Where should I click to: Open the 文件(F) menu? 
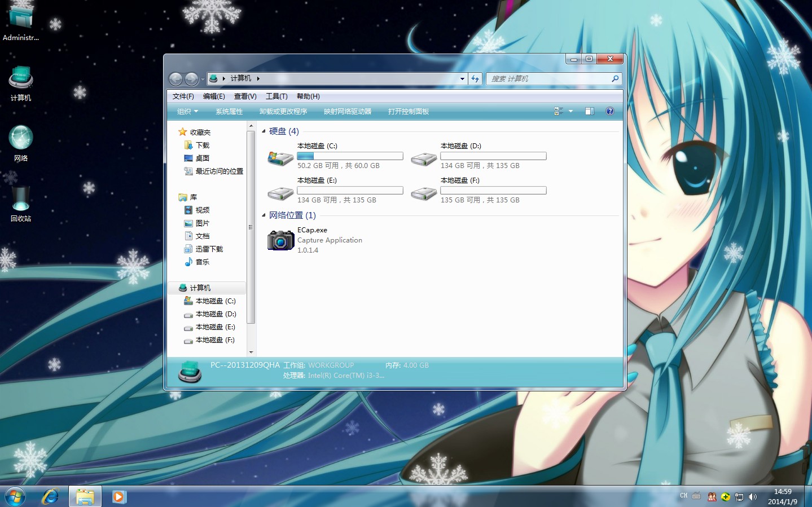183,96
